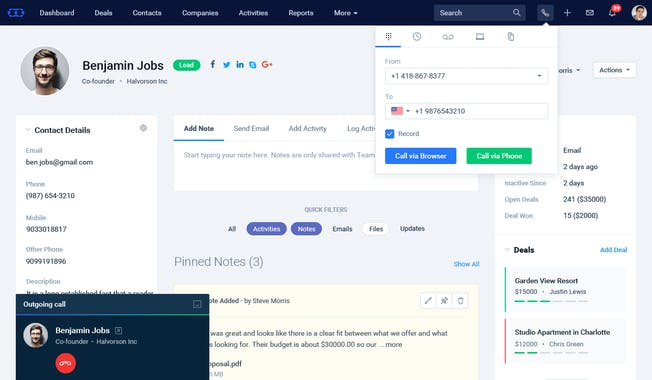Screen dimensions: 652x380
Task: Toggle the Activities quick filter
Action: click(267, 229)
